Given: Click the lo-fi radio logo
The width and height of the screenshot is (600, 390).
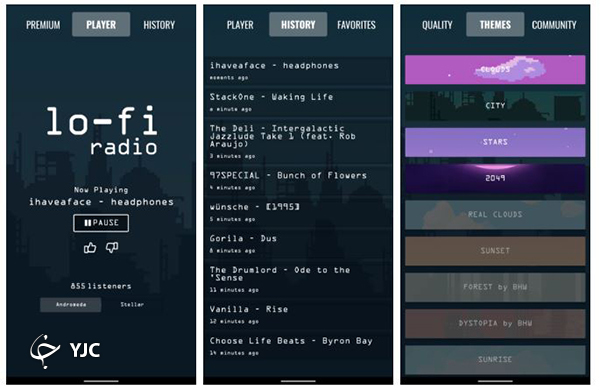Looking at the screenshot, I should pos(102,131).
